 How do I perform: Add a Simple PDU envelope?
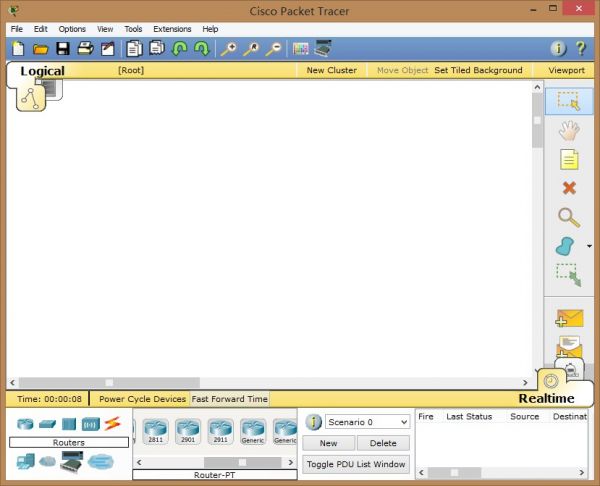[569, 318]
